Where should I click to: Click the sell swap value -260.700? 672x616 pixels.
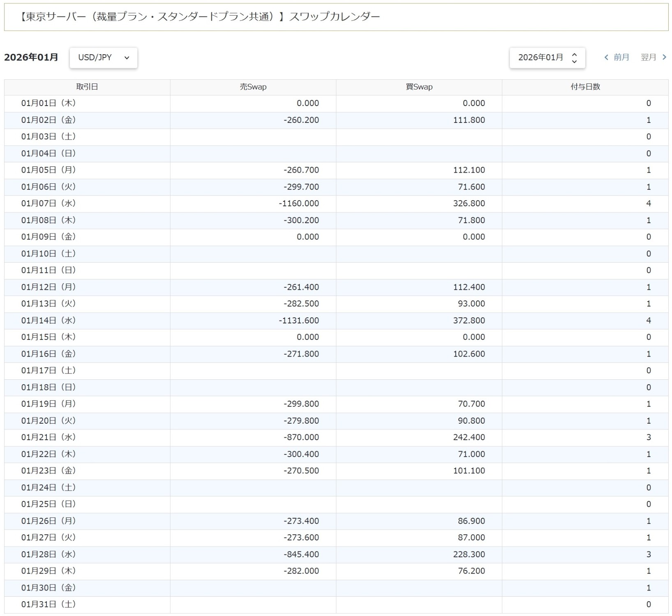301,170
